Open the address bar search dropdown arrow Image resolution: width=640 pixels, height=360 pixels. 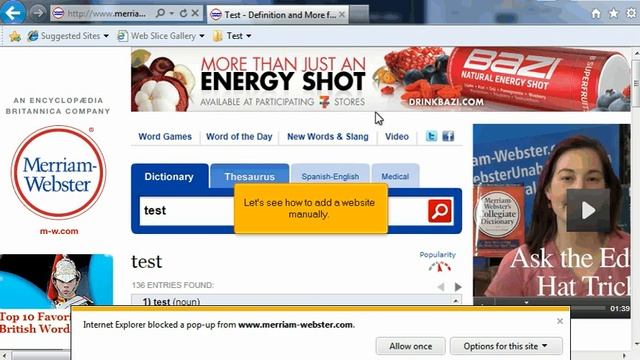point(172,13)
